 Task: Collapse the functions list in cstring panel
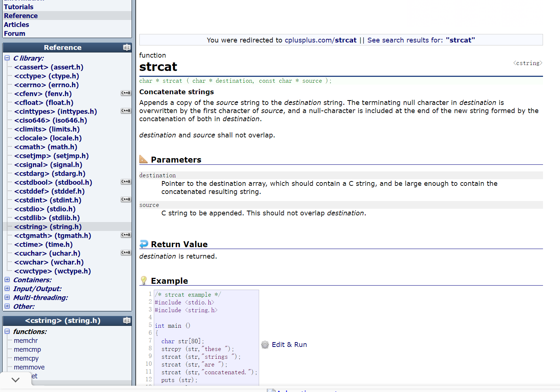(7, 331)
